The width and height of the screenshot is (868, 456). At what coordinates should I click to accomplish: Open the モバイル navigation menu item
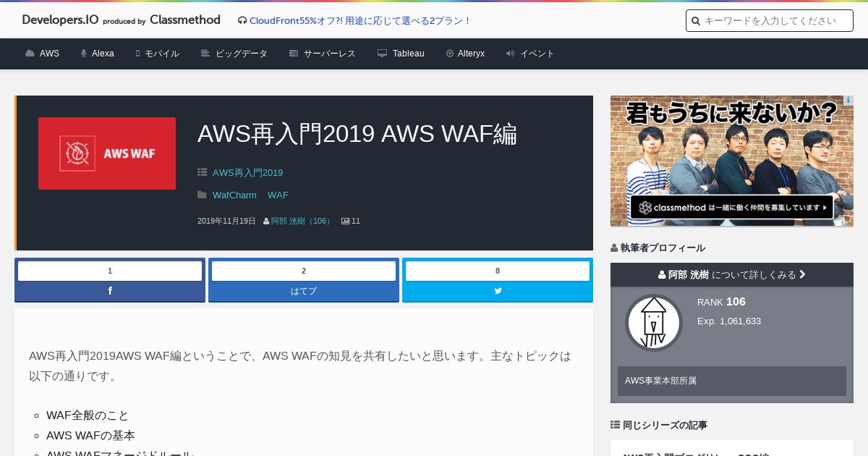[x=162, y=54]
